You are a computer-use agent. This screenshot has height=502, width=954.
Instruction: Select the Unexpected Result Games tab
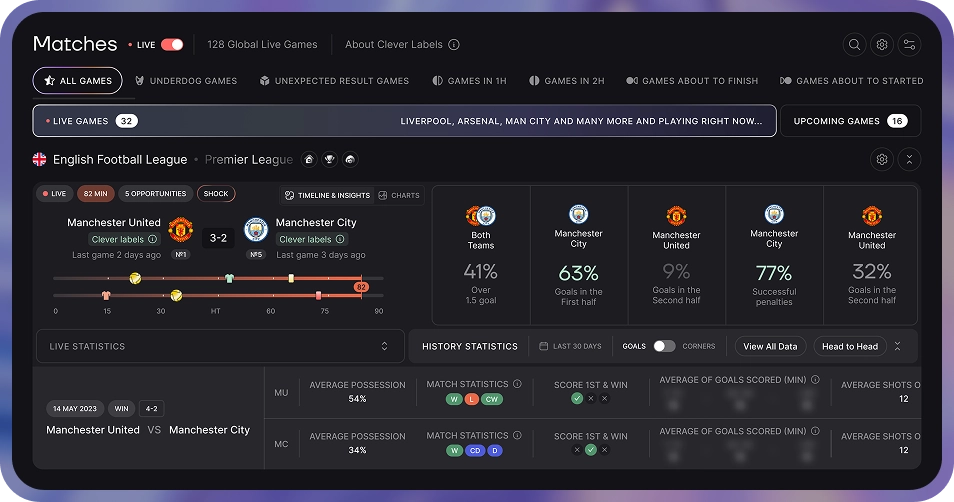[334, 81]
